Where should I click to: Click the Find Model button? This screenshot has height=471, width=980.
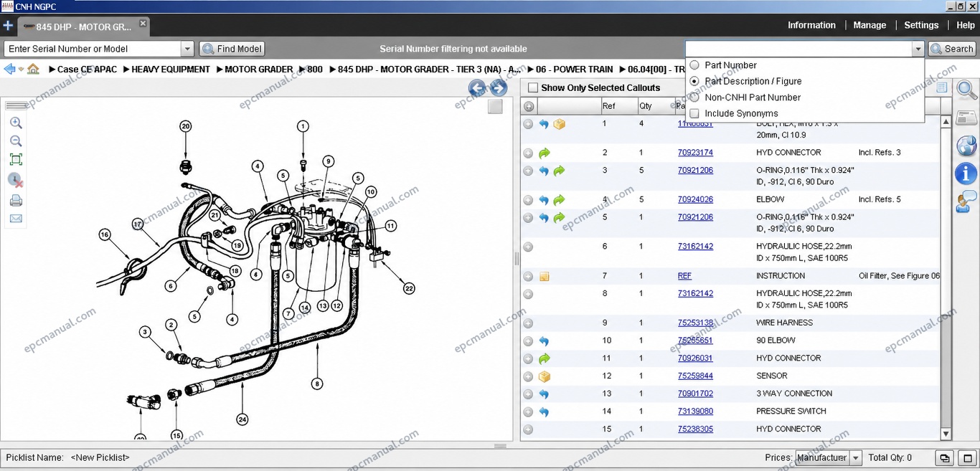click(x=232, y=49)
